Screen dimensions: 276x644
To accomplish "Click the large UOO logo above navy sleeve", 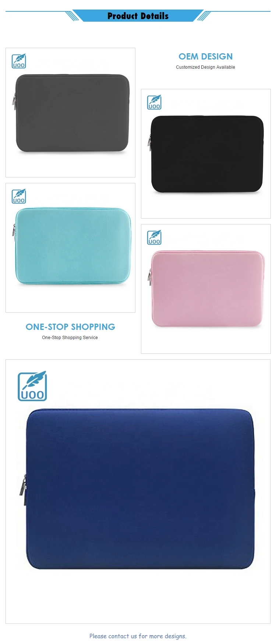I will pyautogui.click(x=32, y=386).
